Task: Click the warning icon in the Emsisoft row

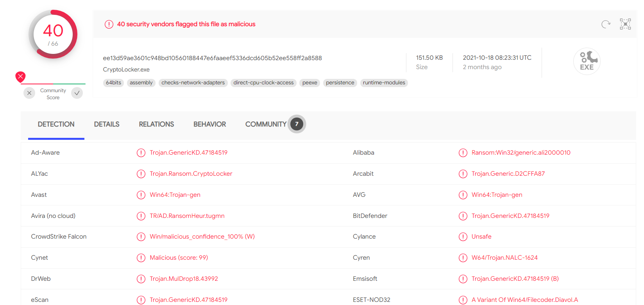Action: click(463, 279)
